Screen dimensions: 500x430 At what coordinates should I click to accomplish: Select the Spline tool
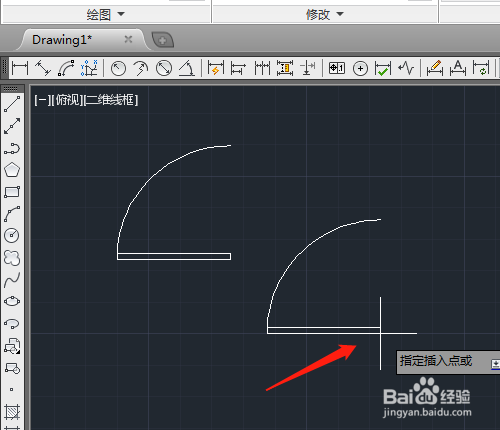[x=12, y=280]
